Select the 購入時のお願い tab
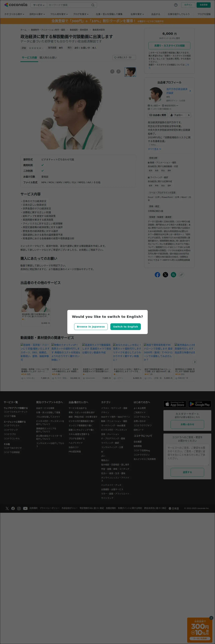The height and width of the screenshot is (644, 215). pos(48,58)
